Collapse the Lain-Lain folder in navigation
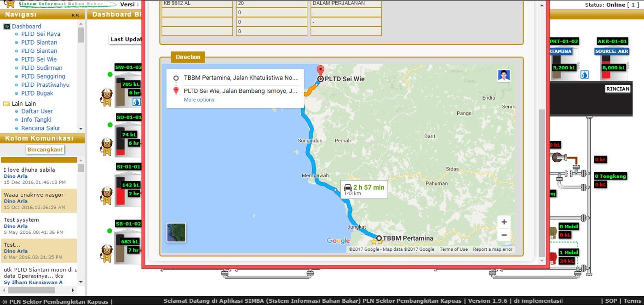This screenshot has width=644, height=305. tap(6, 103)
